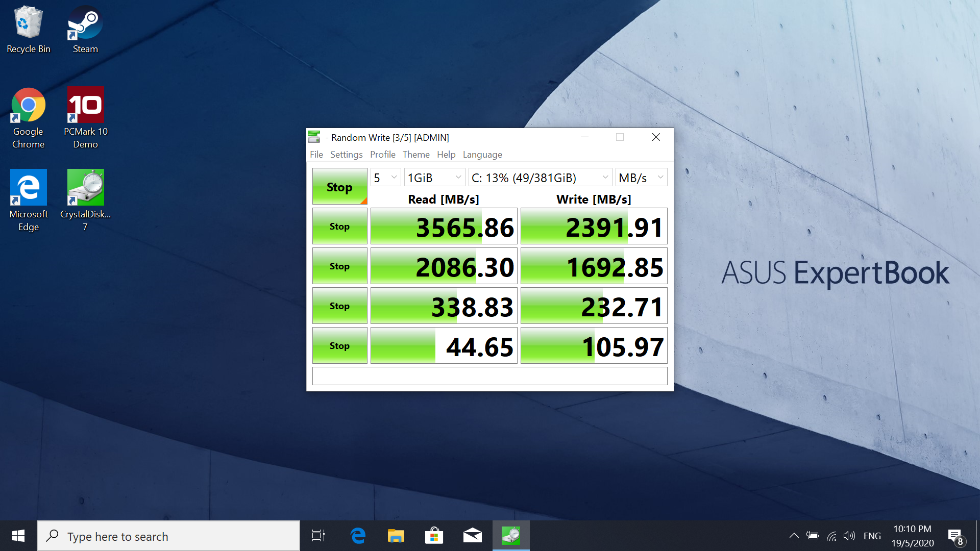The width and height of the screenshot is (980, 551).
Task: Open the Mail app from the taskbar
Action: click(x=473, y=536)
